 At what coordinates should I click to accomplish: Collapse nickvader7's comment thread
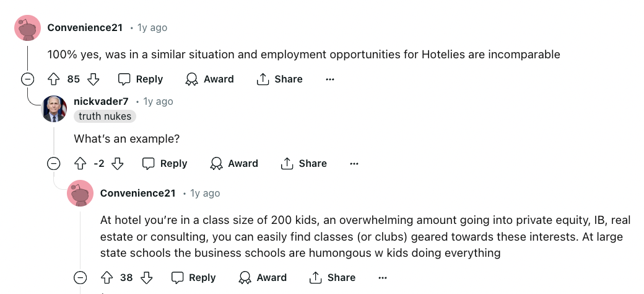coord(54,164)
